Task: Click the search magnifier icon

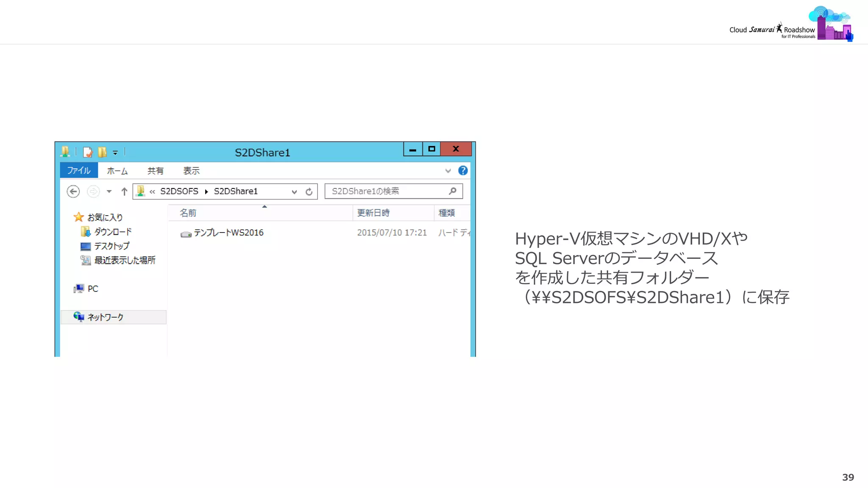Action: coord(453,191)
